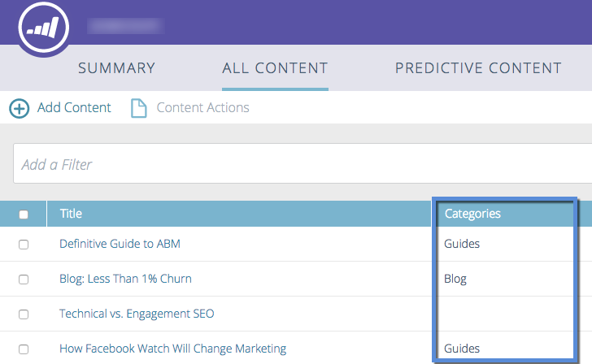Open How Facebook Watch Will Change Marketing
592x364 pixels.
tap(173, 349)
